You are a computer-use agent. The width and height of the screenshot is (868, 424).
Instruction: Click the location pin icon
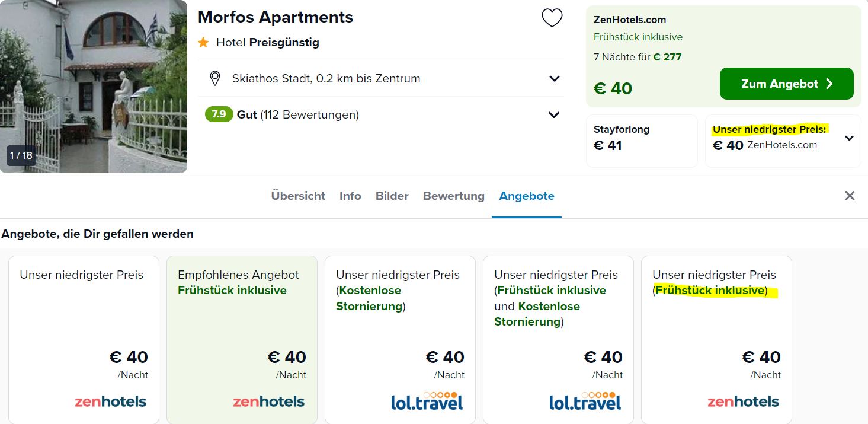215,78
